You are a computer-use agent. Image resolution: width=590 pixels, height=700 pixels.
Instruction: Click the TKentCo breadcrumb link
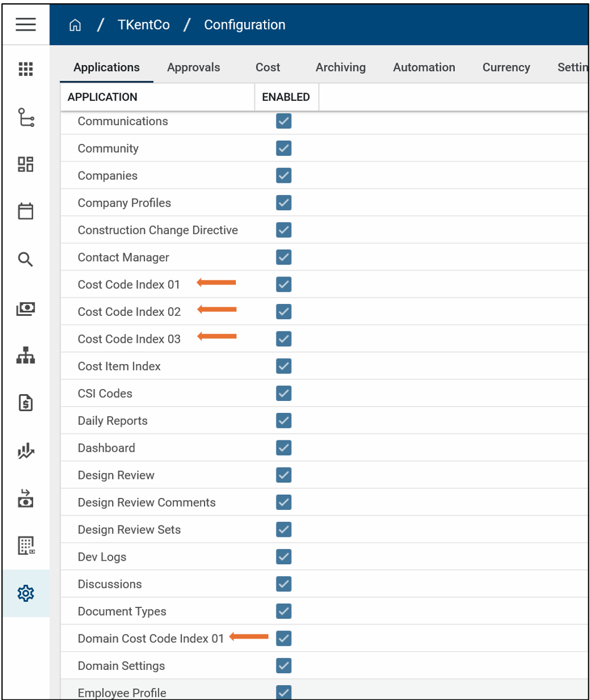pyautogui.click(x=143, y=25)
